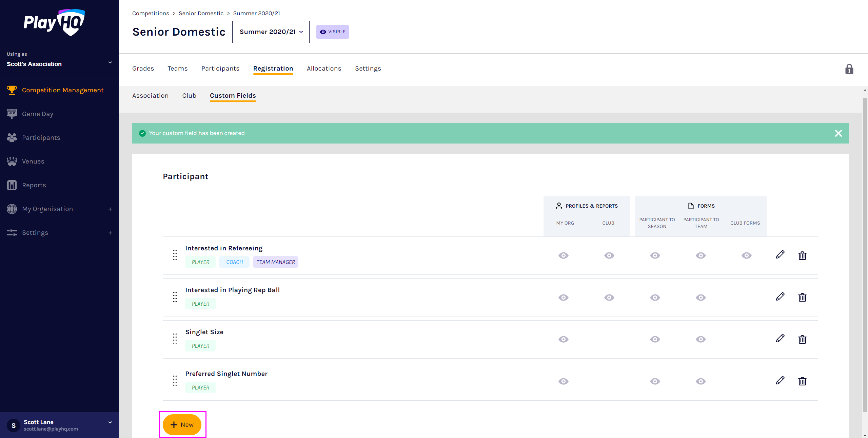
Task: Open Venues section in sidebar
Action: tap(33, 161)
